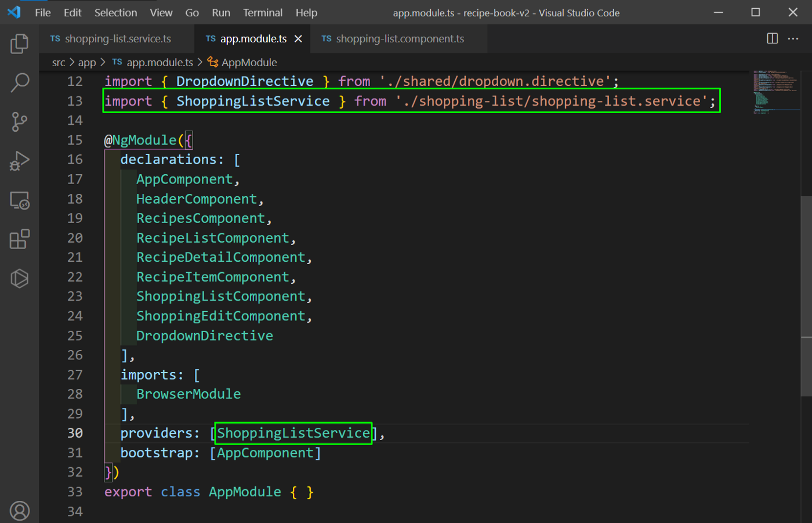Click the app.module.ts breadcrumb segment

tap(159, 62)
